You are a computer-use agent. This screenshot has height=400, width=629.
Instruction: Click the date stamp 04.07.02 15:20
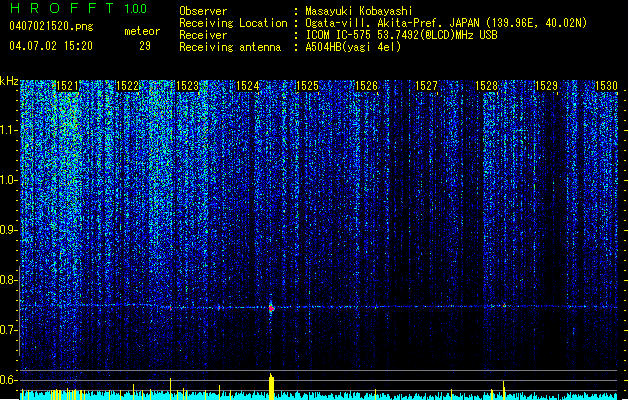pos(51,46)
